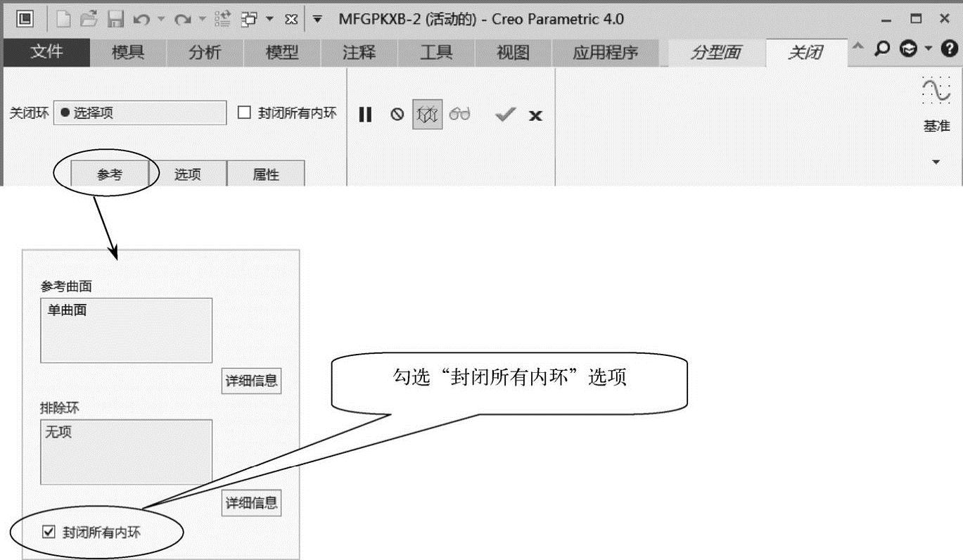Switch to the 分析 ribbon tab

click(205, 53)
